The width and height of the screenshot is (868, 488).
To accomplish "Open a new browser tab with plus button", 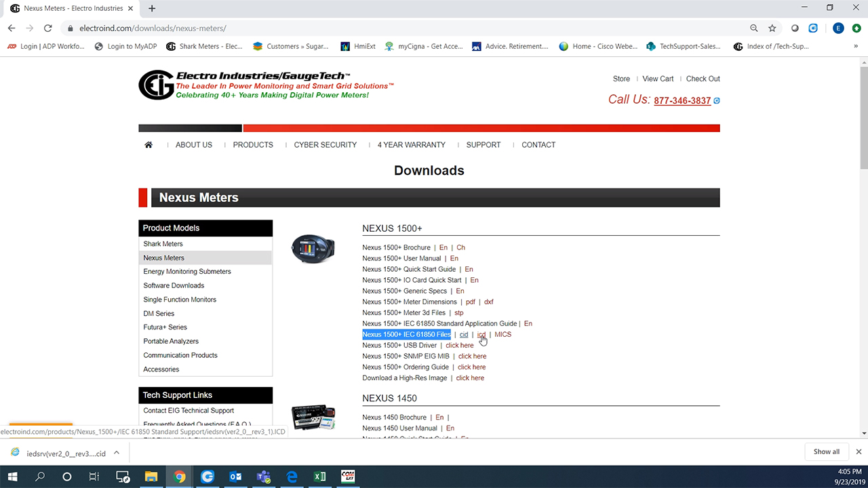I will click(x=152, y=8).
